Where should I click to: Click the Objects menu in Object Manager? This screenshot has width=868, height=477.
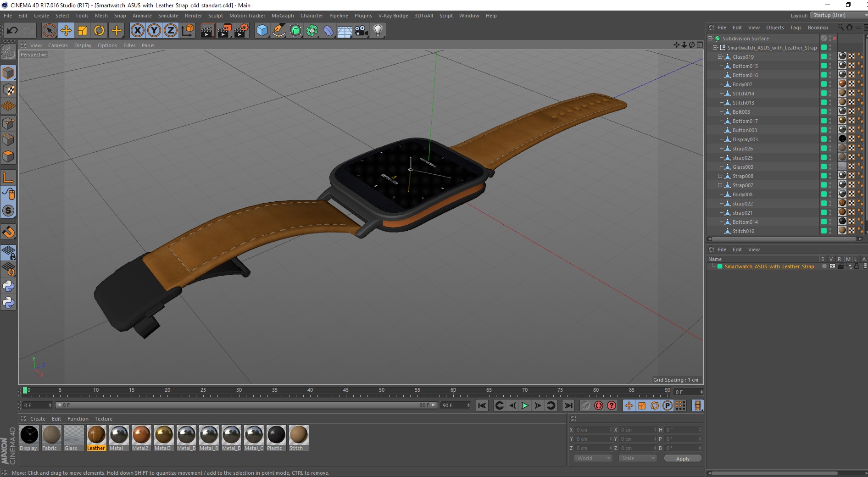775,28
